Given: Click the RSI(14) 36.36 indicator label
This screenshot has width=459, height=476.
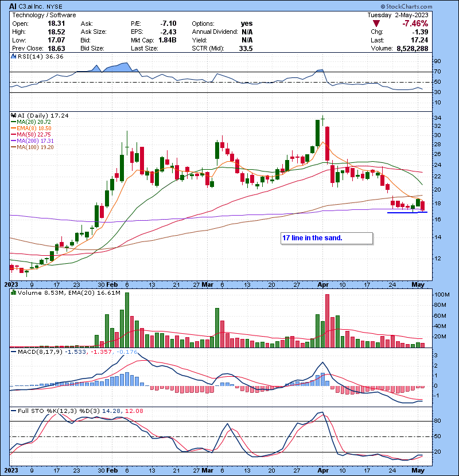Looking at the screenshot, I should tap(40, 56).
